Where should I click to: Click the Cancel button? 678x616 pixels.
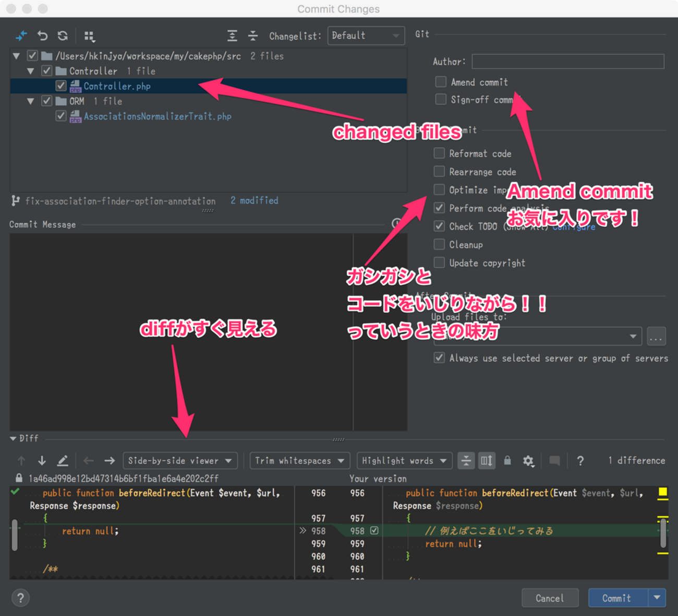(550, 598)
